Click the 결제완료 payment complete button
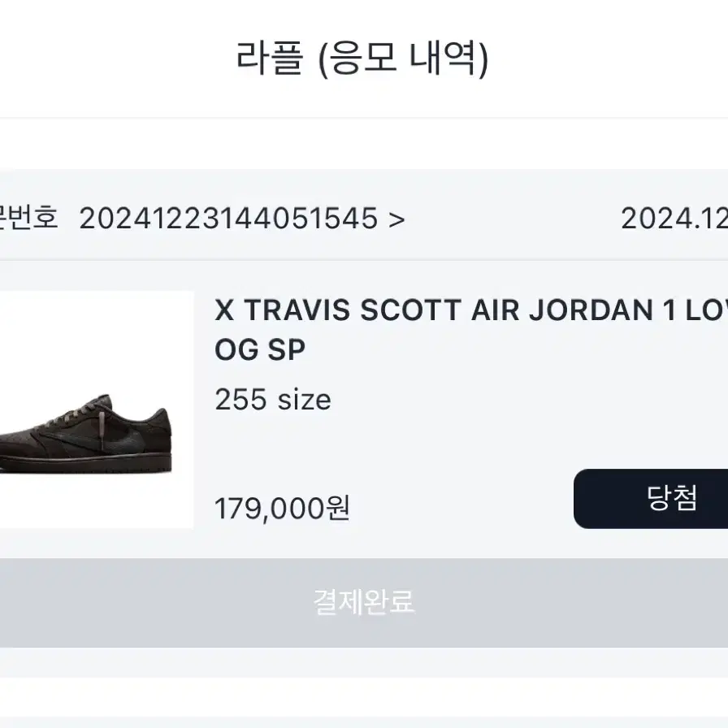The image size is (728, 728). pos(364,603)
